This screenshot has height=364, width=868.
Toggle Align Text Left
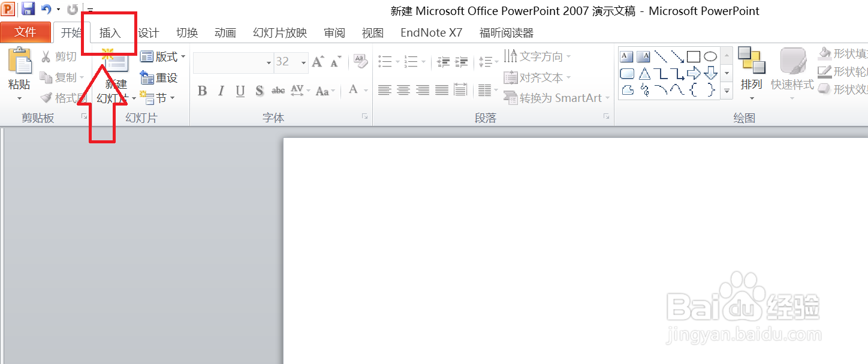385,90
